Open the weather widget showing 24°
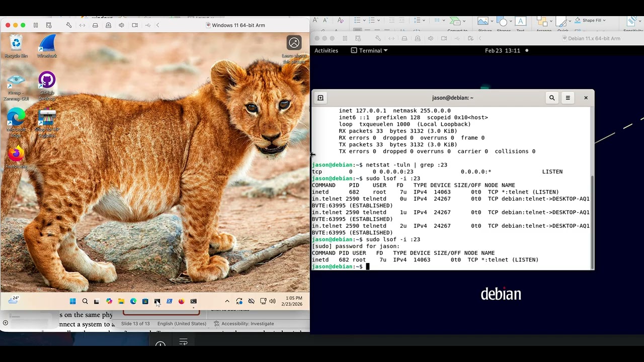The width and height of the screenshot is (644, 362). pos(14,300)
